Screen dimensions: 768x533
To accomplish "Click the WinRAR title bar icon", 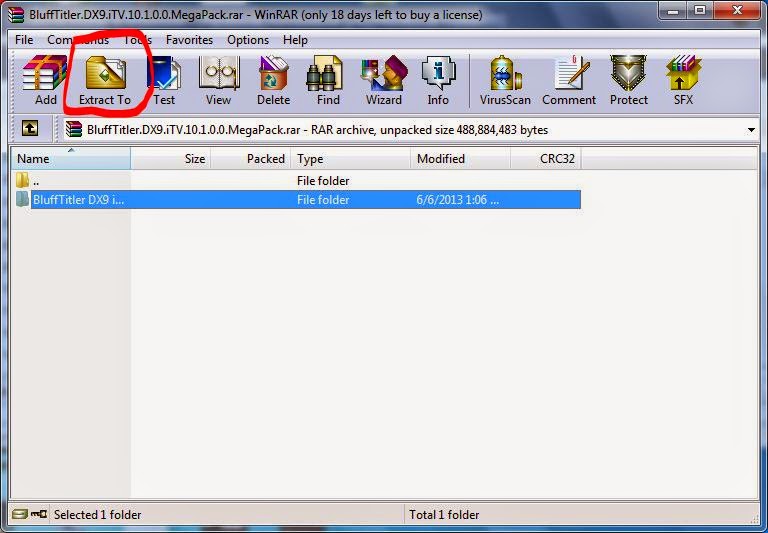I will (x=15, y=15).
